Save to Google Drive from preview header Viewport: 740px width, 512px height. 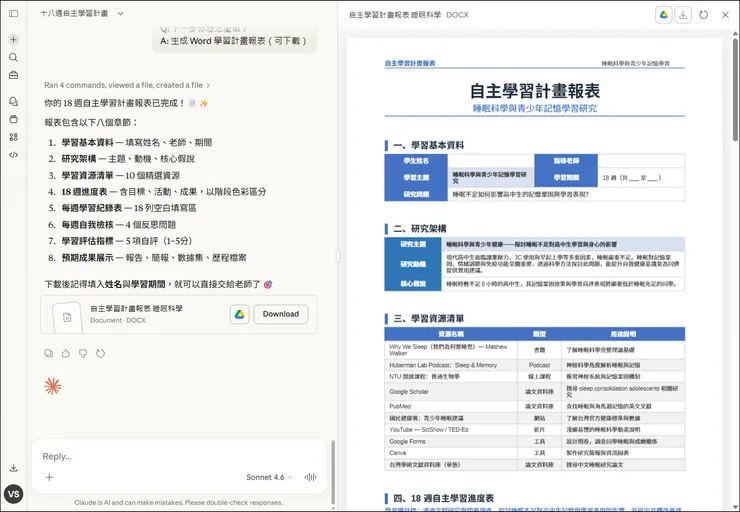click(664, 15)
